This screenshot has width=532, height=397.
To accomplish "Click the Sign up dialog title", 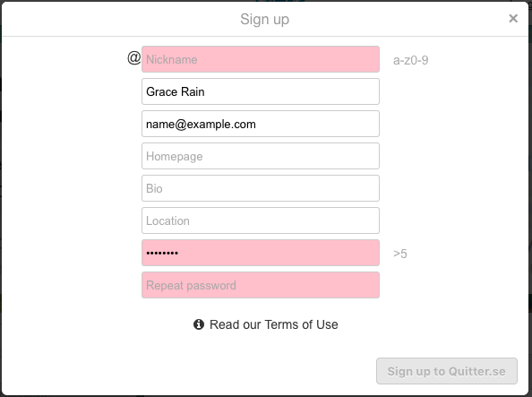I will (x=264, y=20).
